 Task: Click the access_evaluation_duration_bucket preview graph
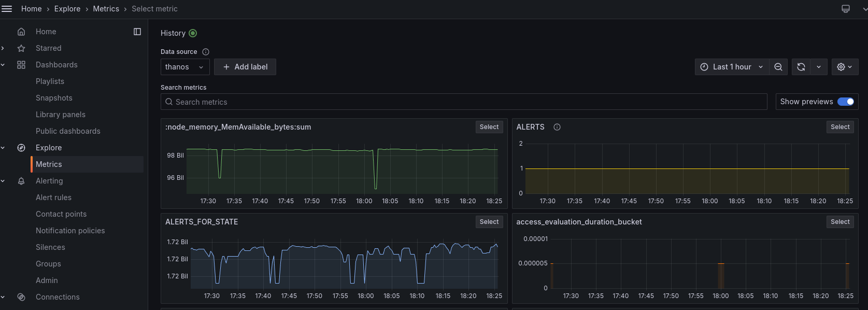click(x=700, y=264)
